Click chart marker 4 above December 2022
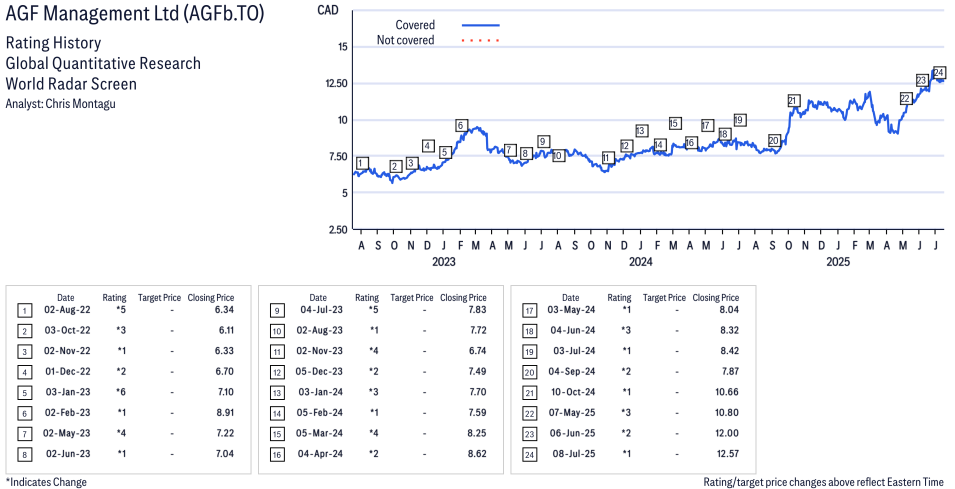 [x=428, y=146]
